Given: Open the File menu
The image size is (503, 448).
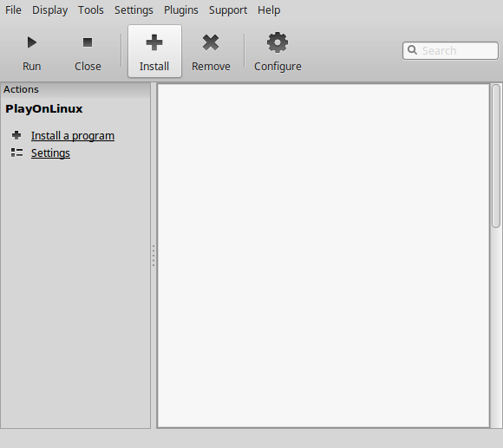Looking at the screenshot, I should coord(13,10).
